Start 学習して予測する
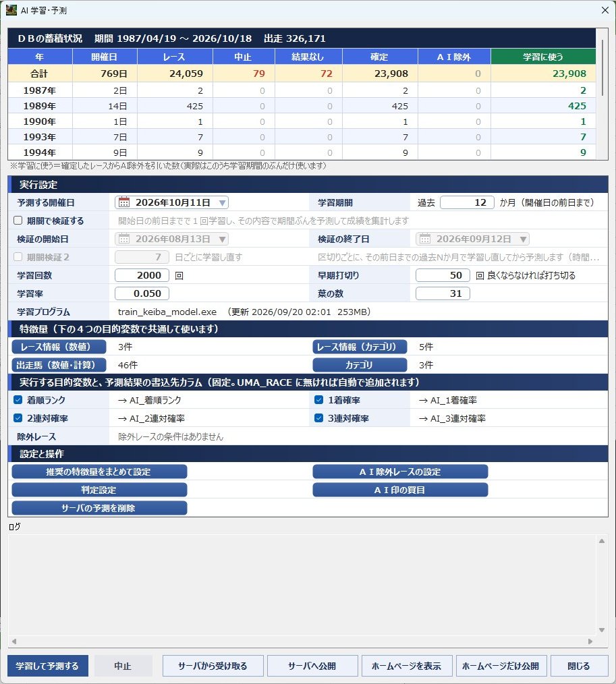 tap(47, 666)
